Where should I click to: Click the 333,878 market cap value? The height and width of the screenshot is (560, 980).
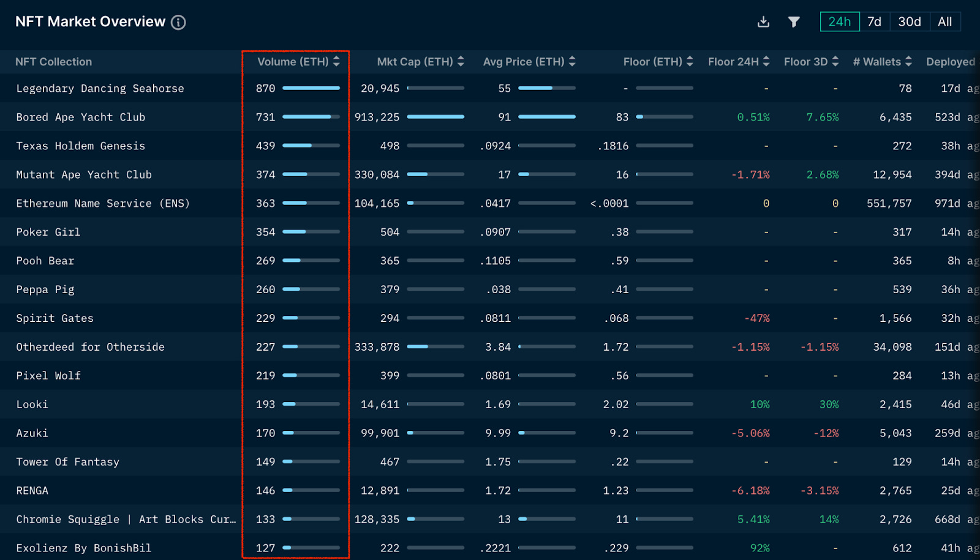coord(377,347)
